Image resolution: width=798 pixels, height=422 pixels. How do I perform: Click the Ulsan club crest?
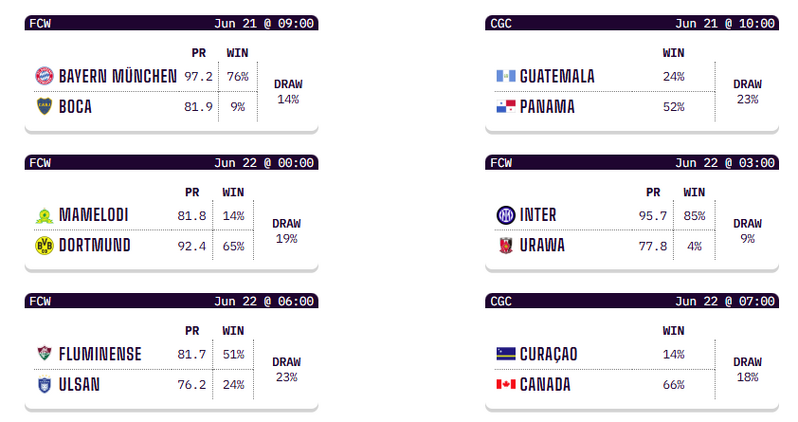click(x=43, y=384)
